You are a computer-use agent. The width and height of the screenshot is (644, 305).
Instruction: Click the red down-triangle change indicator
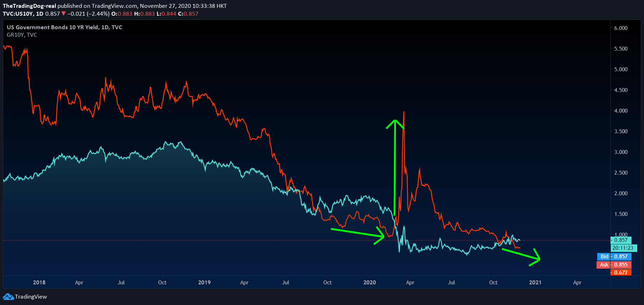pos(64,14)
